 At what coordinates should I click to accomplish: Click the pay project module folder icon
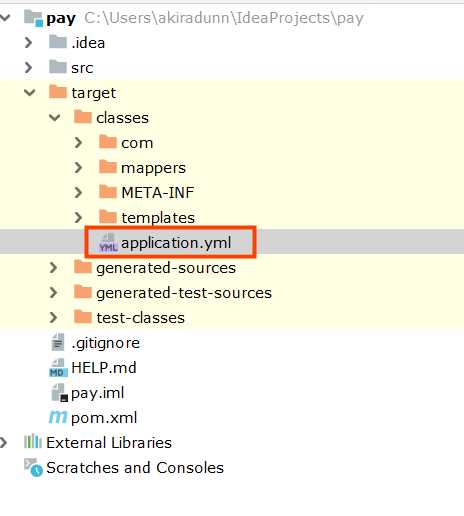[33, 18]
